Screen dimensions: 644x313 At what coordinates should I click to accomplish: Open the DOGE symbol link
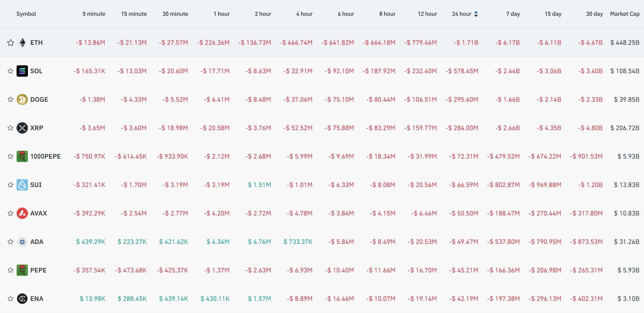[x=39, y=100]
